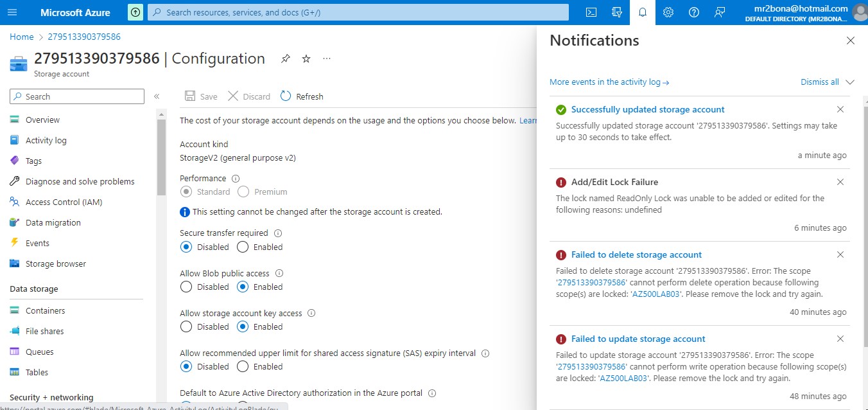Open the Events section

click(38, 243)
